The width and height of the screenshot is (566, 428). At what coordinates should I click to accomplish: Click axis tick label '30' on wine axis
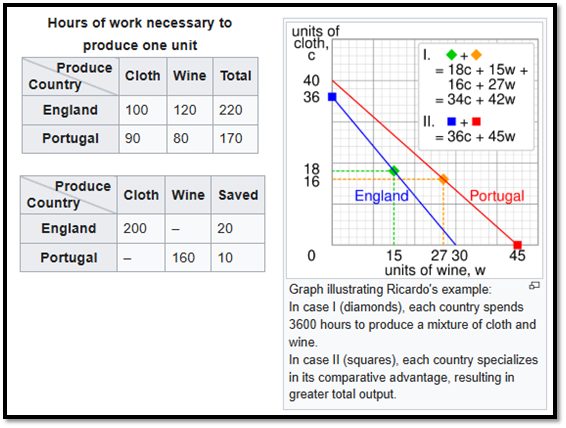(459, 256)
